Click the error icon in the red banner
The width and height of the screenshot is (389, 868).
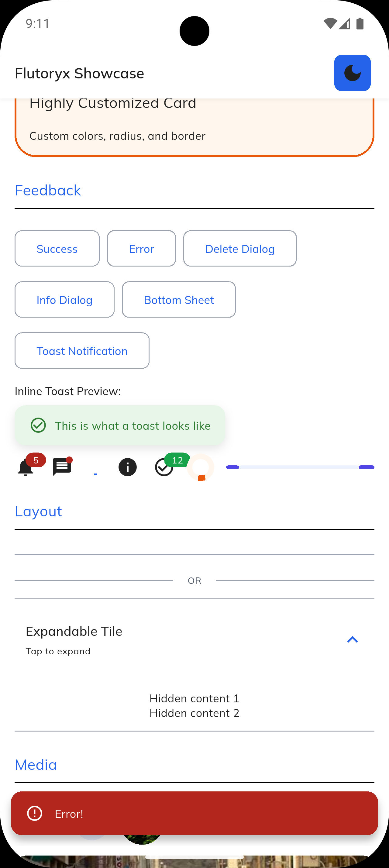click(34, 814)
